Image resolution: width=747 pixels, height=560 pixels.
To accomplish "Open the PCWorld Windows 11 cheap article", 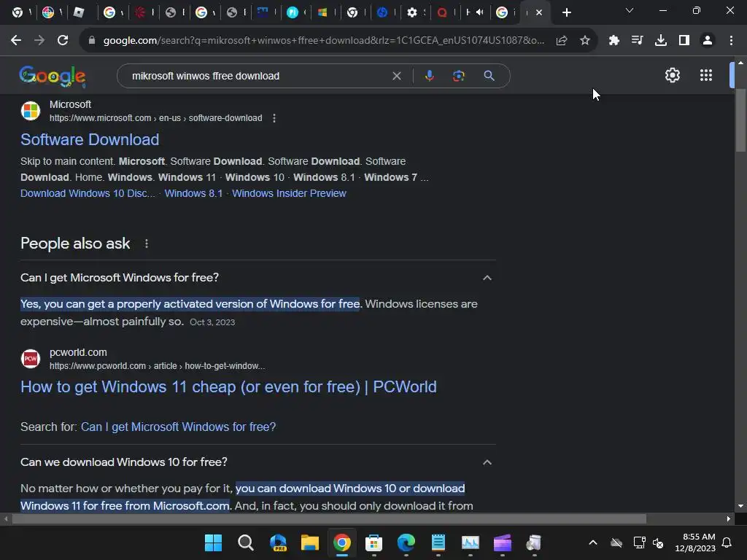I will coord(228,386).
